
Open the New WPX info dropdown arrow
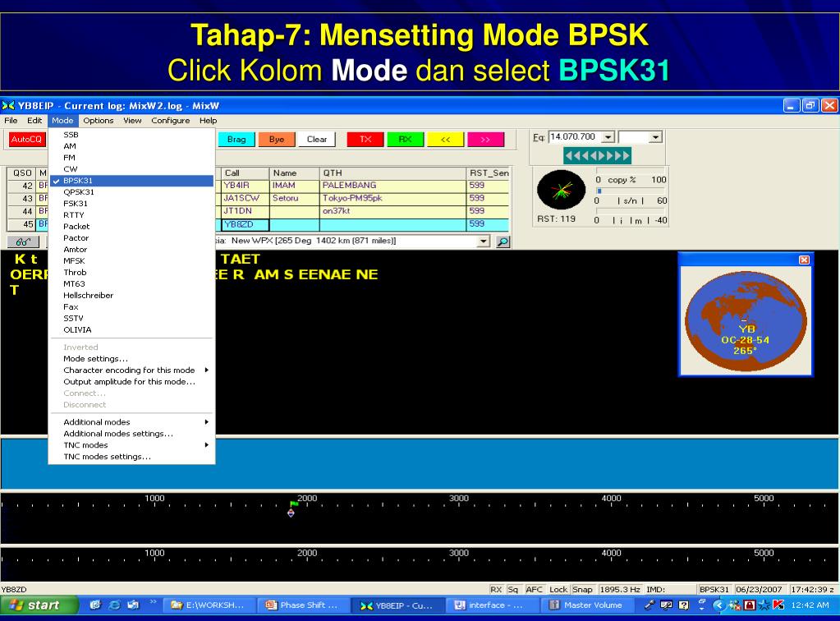click(x=483, y=241)
